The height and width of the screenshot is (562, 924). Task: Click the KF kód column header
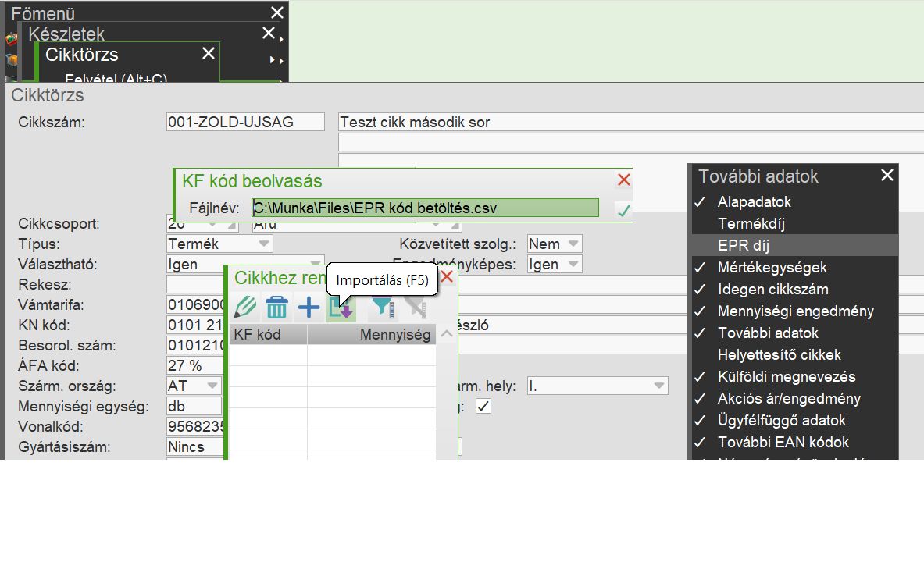click(x=268, y=335)
